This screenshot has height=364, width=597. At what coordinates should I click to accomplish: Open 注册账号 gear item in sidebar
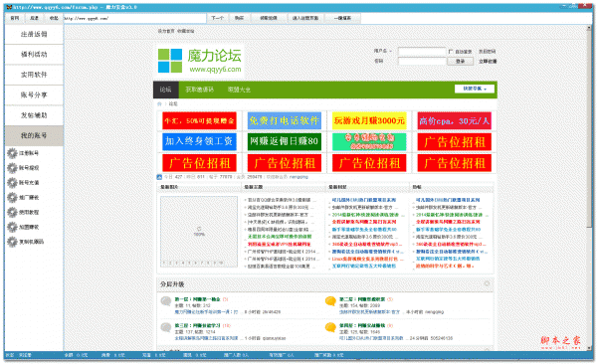23,153
